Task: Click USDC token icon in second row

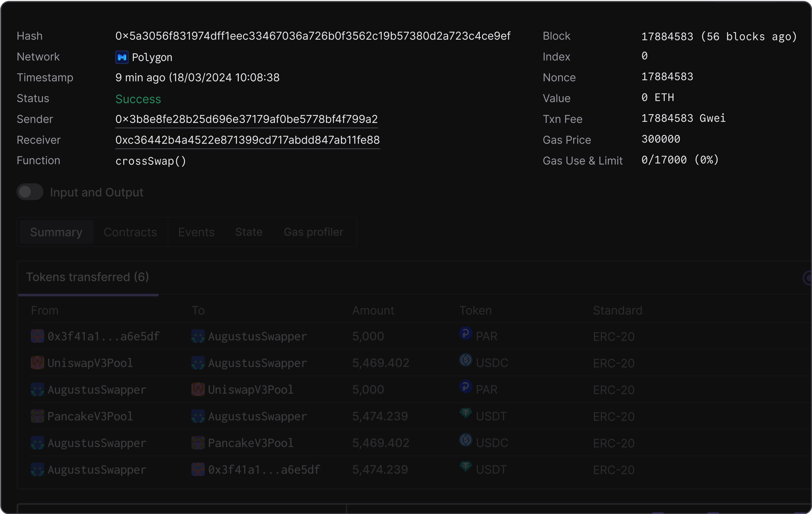Action: click(x=465, y=360)
